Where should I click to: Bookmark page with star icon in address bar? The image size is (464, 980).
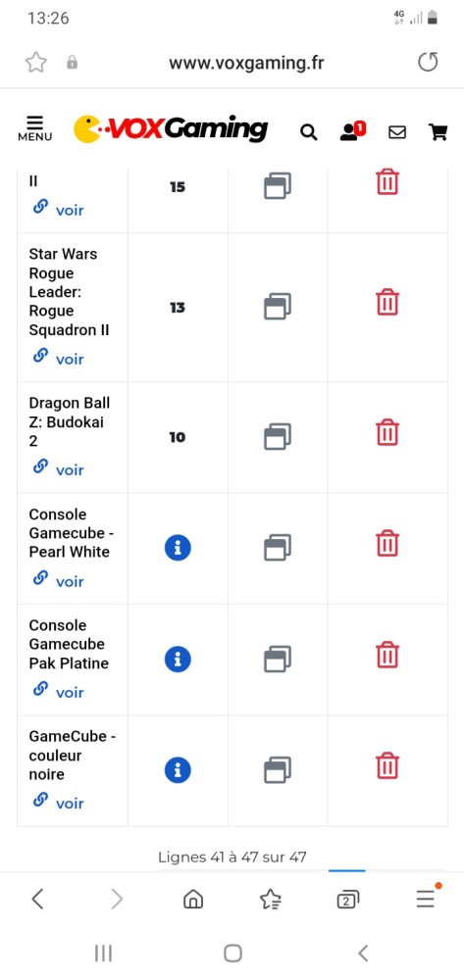tap(35, 63)
